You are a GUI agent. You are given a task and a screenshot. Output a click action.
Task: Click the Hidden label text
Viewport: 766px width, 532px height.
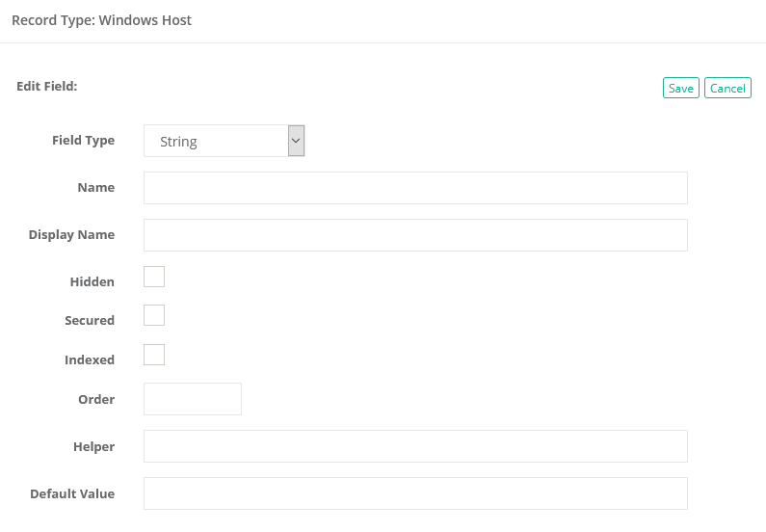coord(92,282)
